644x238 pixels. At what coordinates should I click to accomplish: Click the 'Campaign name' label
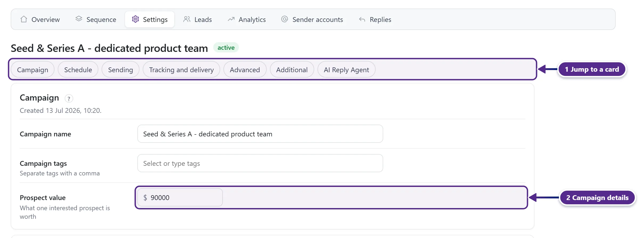pyautogui.click(x=45, y=134)
